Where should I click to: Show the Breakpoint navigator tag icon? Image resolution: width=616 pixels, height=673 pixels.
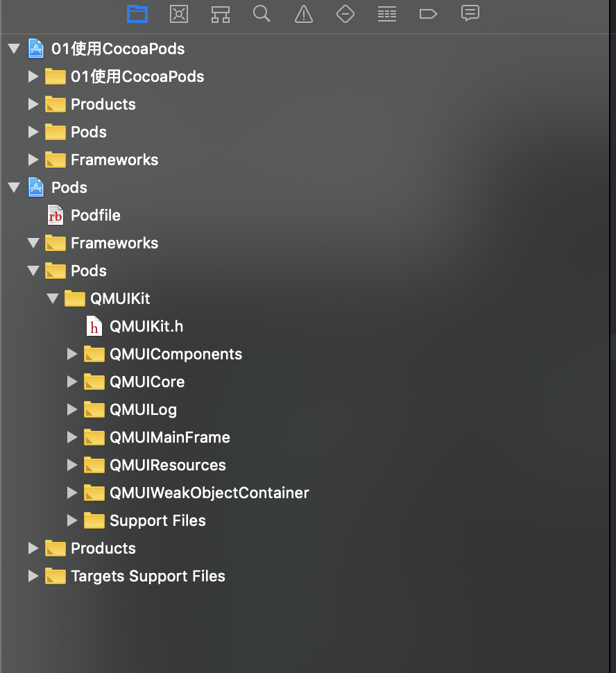(428, 14)
